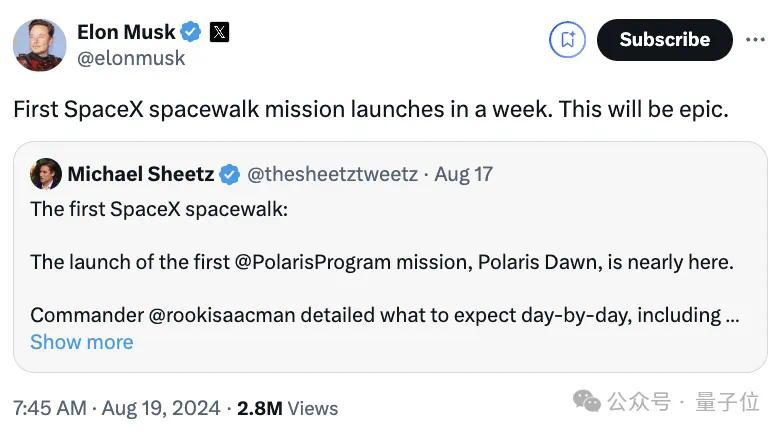Click the X affiliation badge icon

[219, 32]
